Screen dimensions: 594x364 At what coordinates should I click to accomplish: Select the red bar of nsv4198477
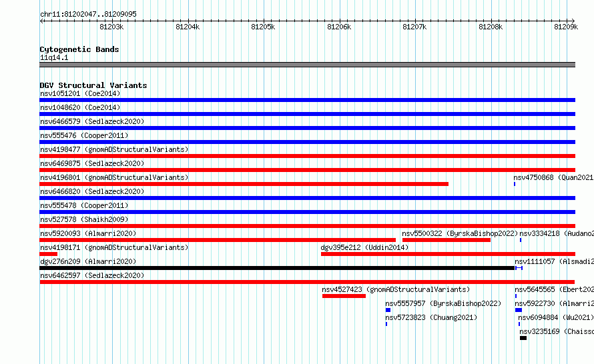click(307, 156)
